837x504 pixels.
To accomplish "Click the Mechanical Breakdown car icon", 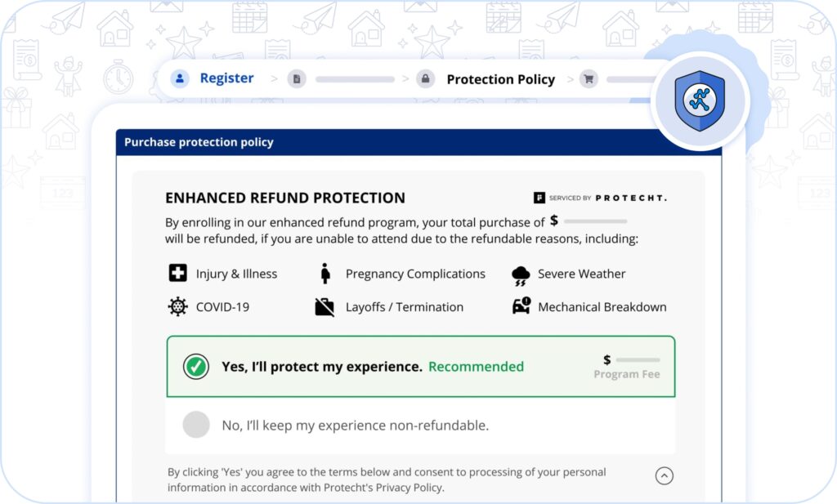I will click(x=521, y=307).
